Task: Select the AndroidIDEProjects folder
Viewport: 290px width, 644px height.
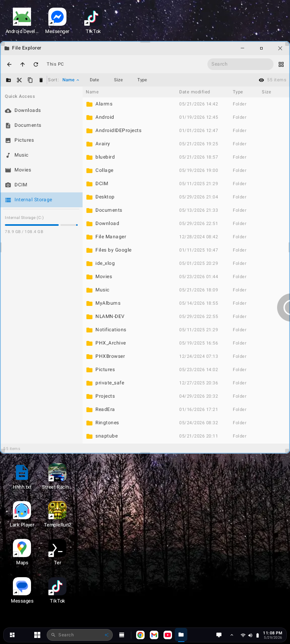Action: coord(186,130)
